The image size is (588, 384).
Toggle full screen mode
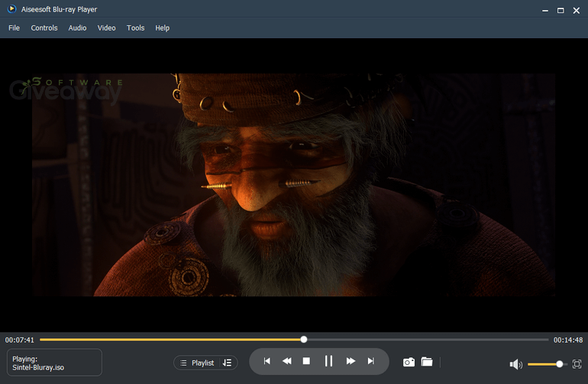click(x=577, y=363)
